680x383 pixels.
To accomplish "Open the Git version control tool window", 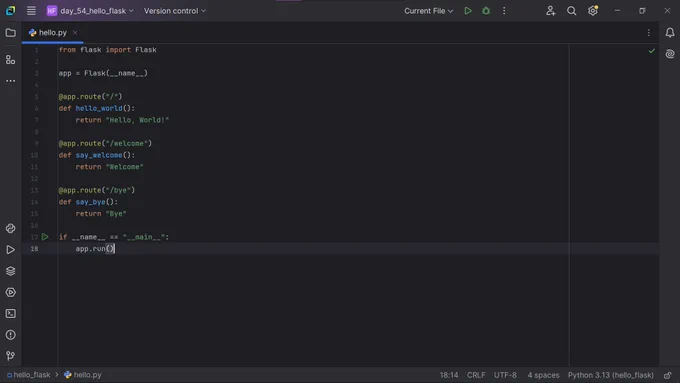I will click(10, 356).
